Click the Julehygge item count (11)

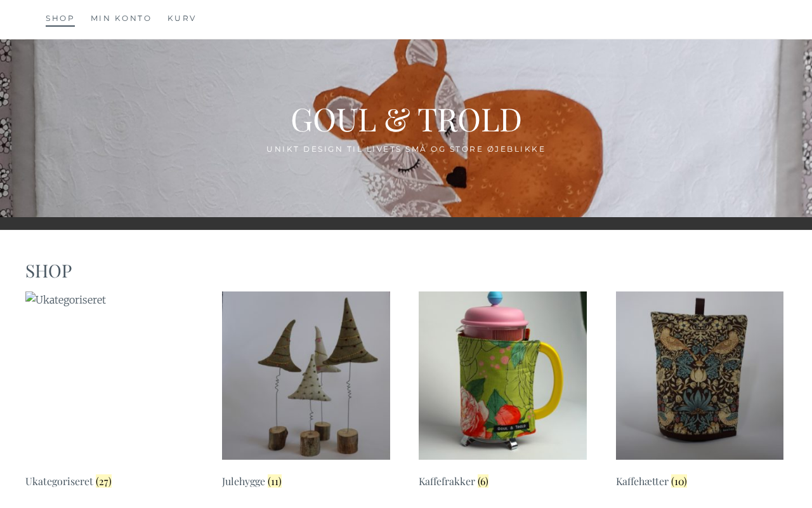(275, 481)
